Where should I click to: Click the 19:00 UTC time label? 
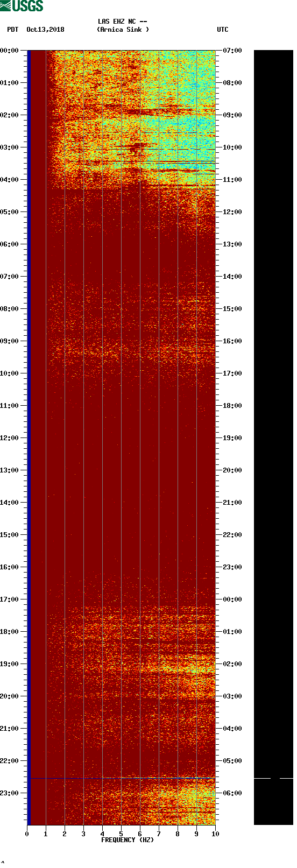click(x=232, y=438)
